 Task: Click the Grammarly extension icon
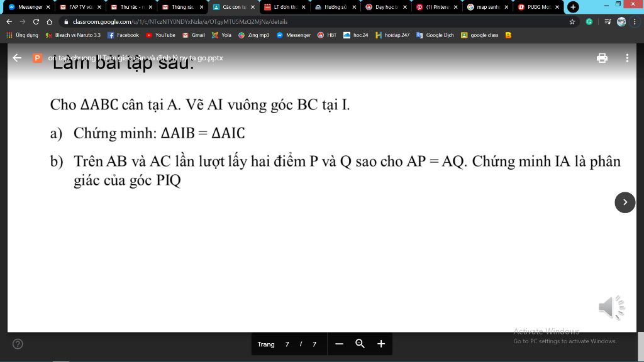[589, 22]
